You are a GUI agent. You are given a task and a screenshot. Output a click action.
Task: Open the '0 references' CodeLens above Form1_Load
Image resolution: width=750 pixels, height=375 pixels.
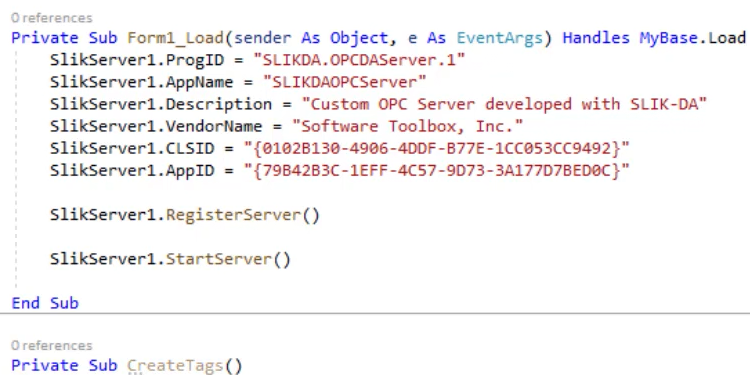tap(51, 18)
